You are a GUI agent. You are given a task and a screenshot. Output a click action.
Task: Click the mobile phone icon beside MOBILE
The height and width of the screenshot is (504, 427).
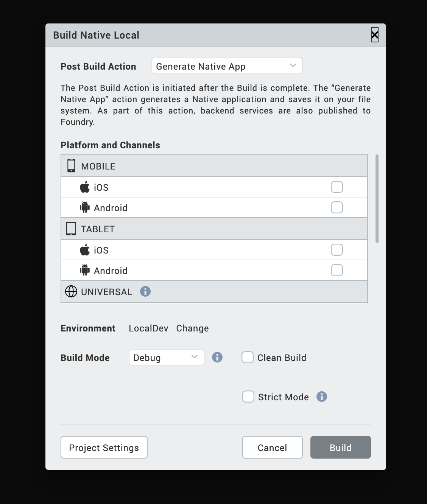click(x=71, y=166)
